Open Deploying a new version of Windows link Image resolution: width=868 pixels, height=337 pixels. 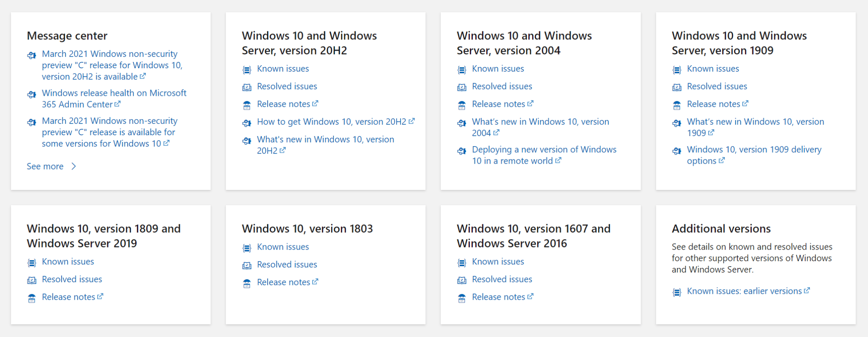click(544, 155)
